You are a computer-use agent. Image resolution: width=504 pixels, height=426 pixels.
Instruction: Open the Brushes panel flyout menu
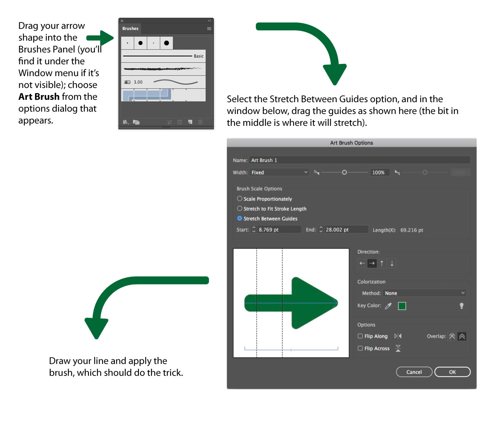[209, 28]
